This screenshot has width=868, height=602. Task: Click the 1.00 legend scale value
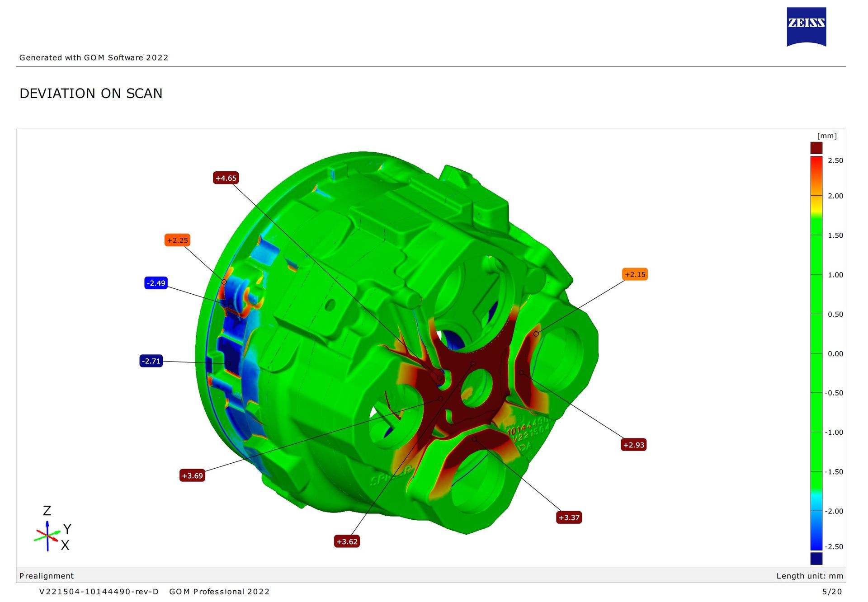(835, 275)
